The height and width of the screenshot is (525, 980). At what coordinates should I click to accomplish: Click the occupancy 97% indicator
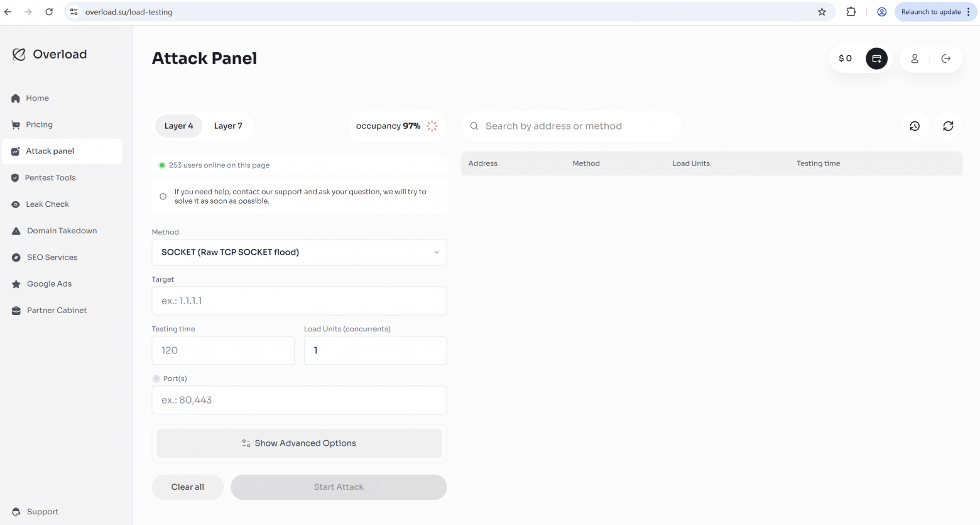[x=397, y=126]
